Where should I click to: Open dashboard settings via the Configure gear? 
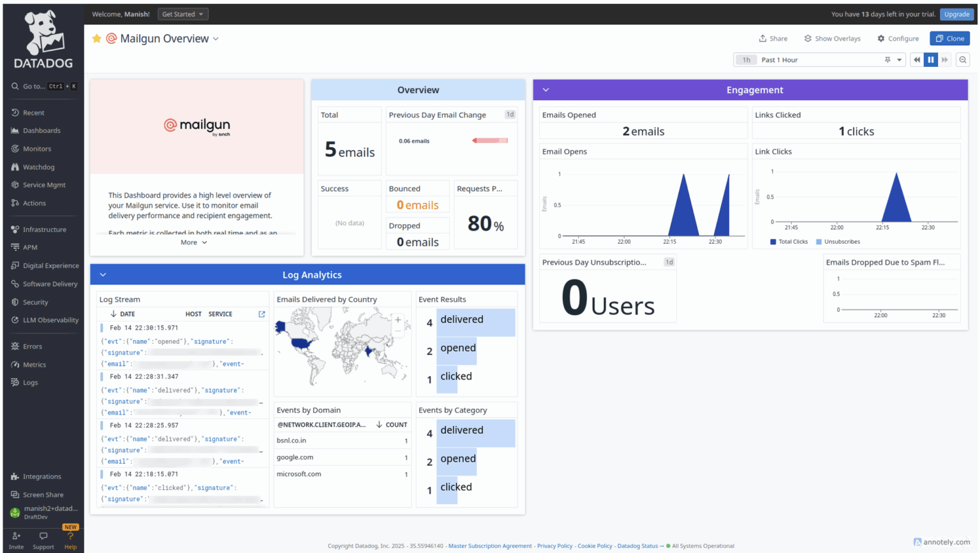pyautogui.click(x=898, y=38)
